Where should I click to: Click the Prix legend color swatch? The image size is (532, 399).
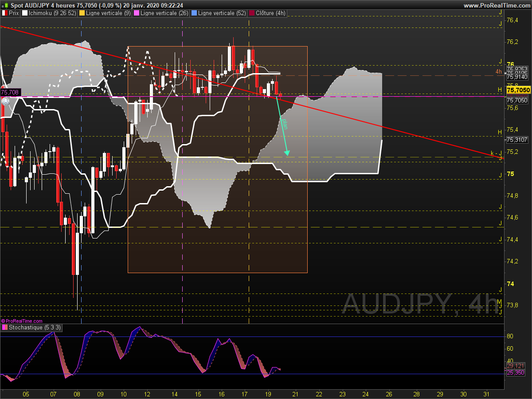[x=5, y=13]
